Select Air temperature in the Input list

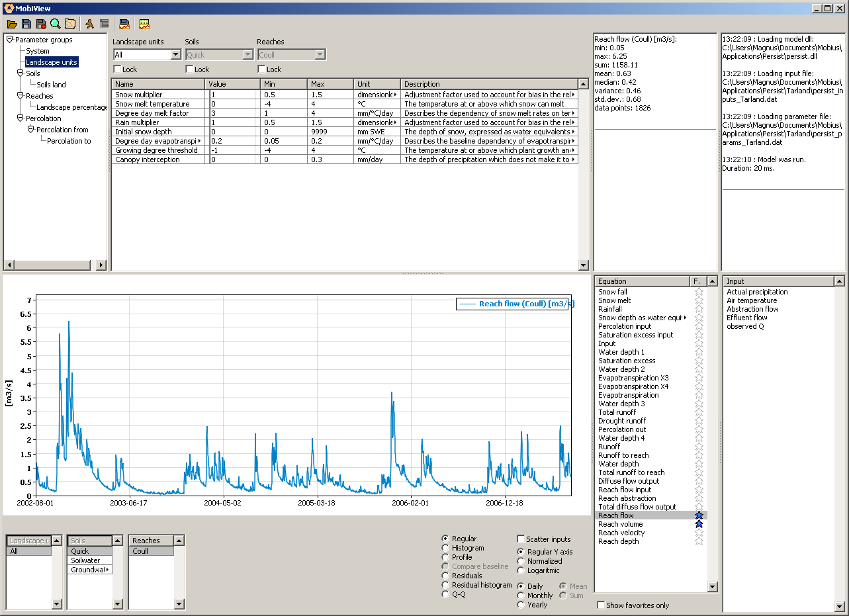(752, 300)
